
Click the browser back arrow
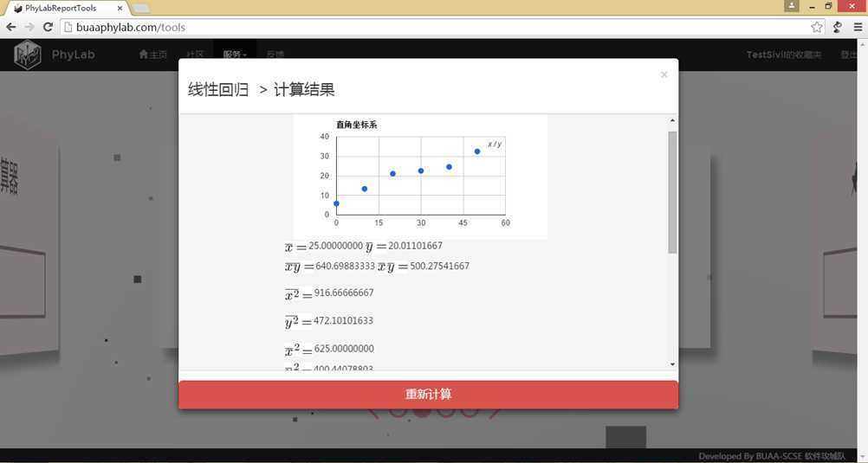point(10,27)
